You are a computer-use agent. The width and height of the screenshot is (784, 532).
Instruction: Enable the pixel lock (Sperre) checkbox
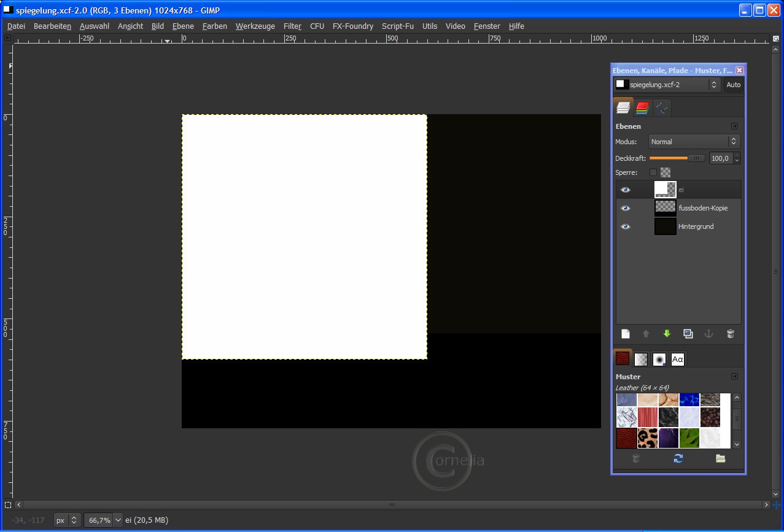coord(653,172)
